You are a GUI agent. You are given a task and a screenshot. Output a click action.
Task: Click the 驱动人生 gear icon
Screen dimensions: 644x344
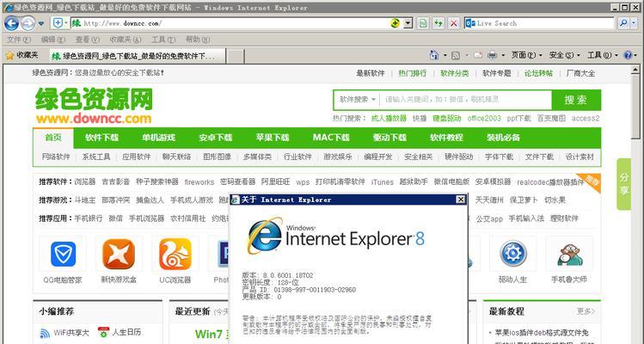pos(513,253)
